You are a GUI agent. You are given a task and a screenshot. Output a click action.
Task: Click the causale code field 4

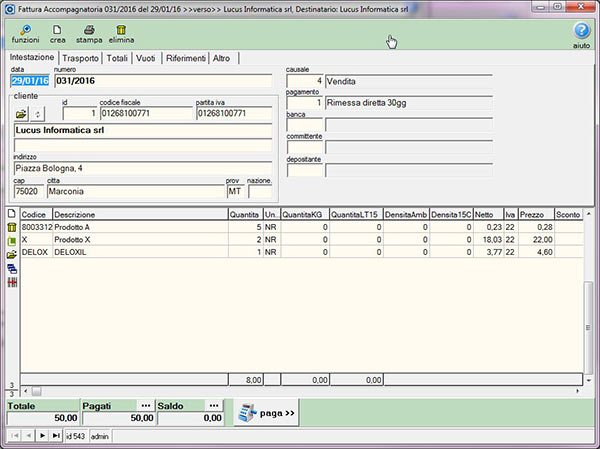click(305, 81)
